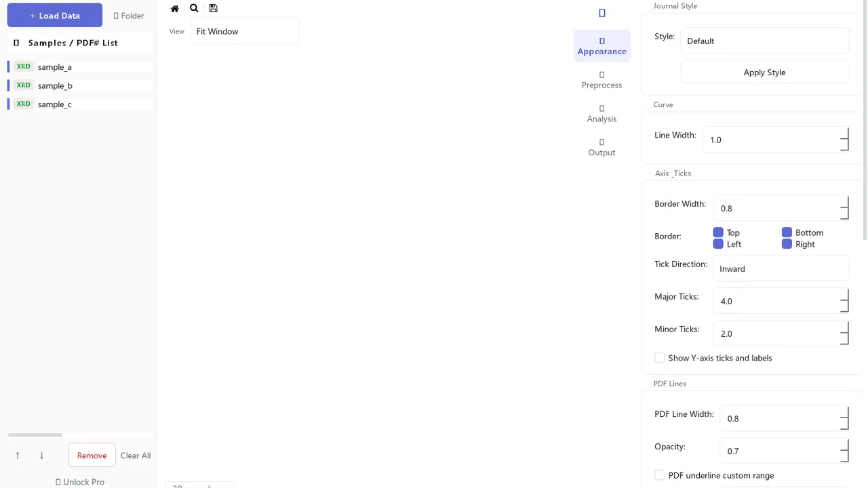The image size is (868, 488).
Task: Click XRD badge of sample_a
Action: pyautogui.click(x=24, y=66)
